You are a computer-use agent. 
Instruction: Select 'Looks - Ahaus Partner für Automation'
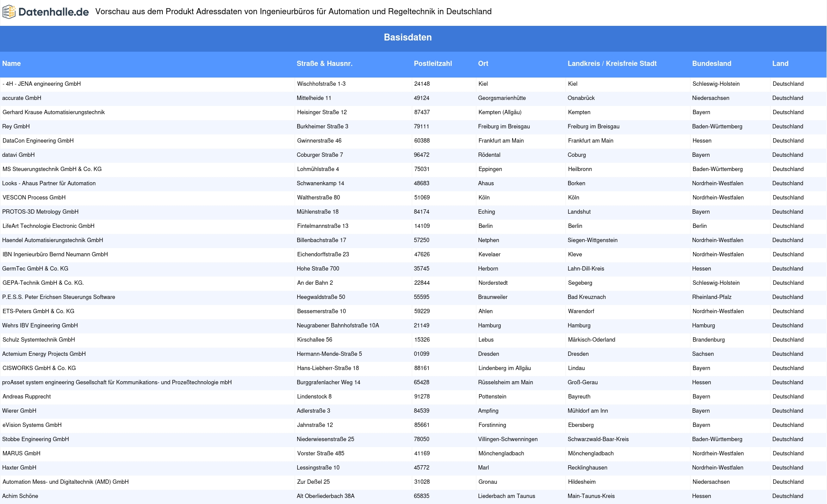click(x=49, y=184)
